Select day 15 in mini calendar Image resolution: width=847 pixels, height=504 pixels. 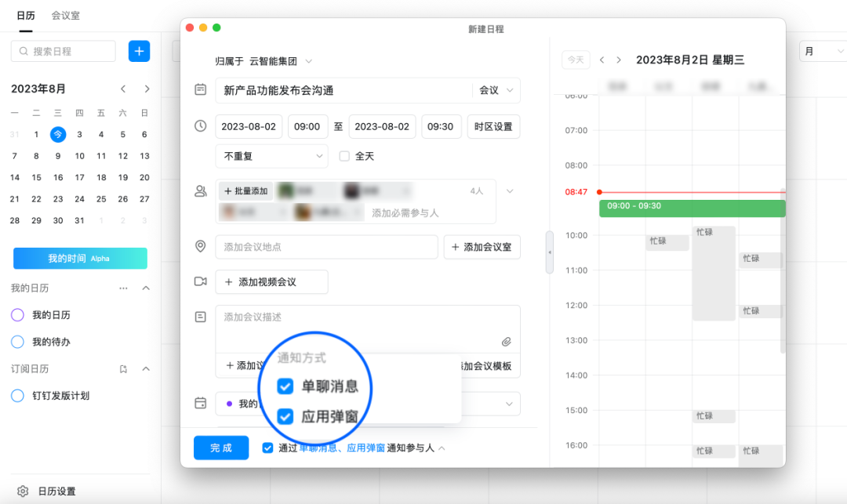(x=36, y=177)
